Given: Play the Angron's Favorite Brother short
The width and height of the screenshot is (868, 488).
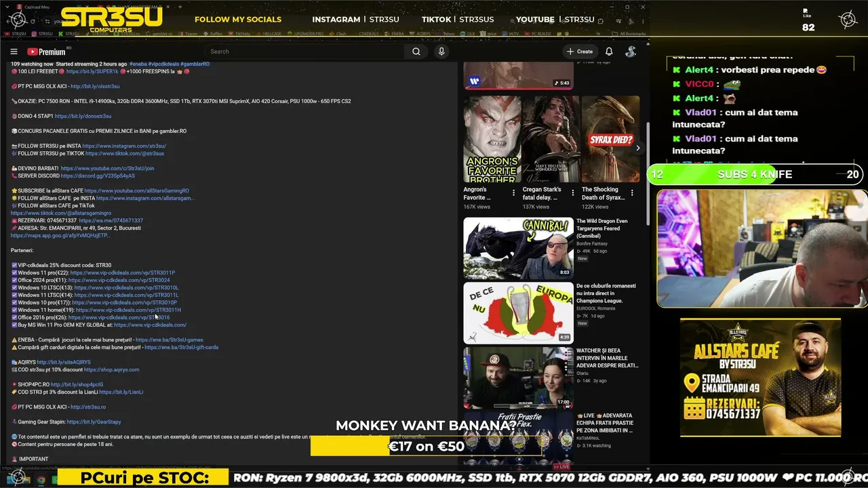Looking at the screenshot, I should pos(492,139).
